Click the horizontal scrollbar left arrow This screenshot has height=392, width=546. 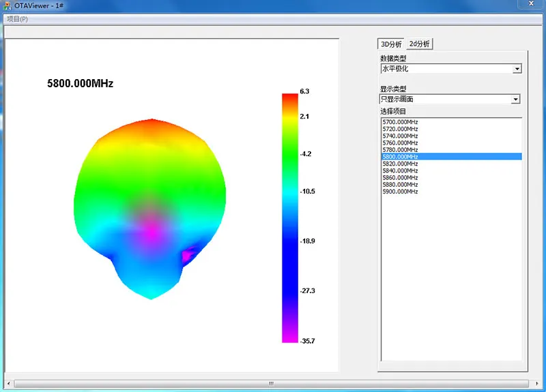[x=9, y=384]
